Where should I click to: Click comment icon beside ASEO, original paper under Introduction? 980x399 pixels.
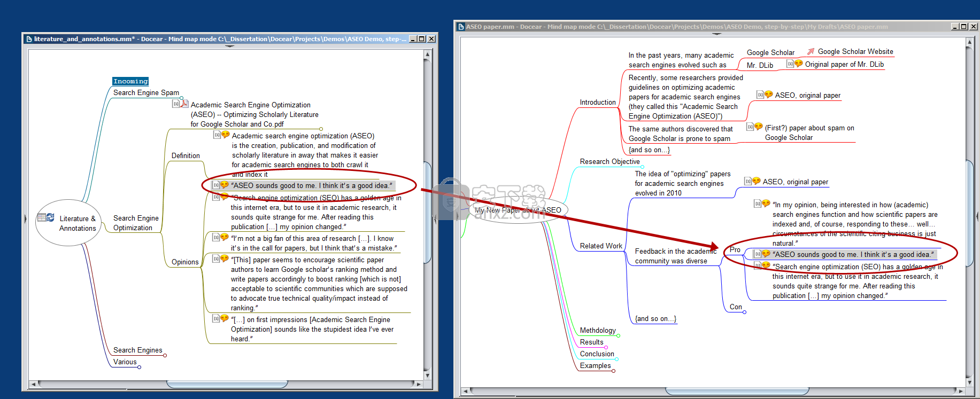pyautogui.click(x=768, y=95)
